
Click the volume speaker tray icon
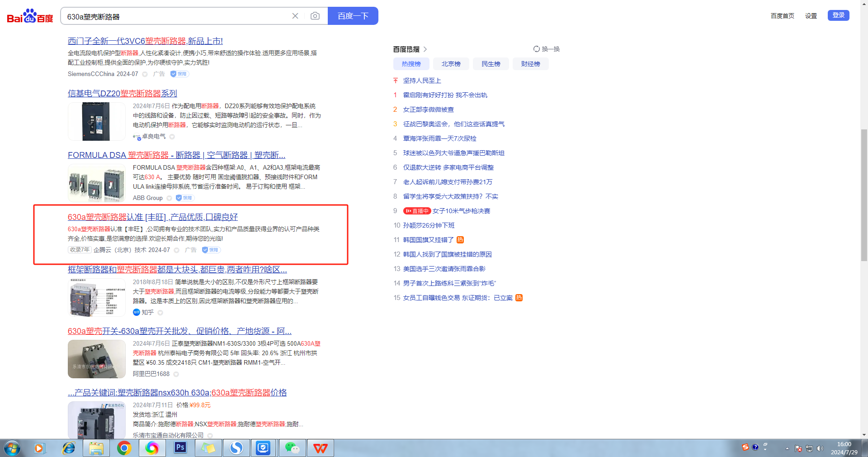(x=820, y=448)
